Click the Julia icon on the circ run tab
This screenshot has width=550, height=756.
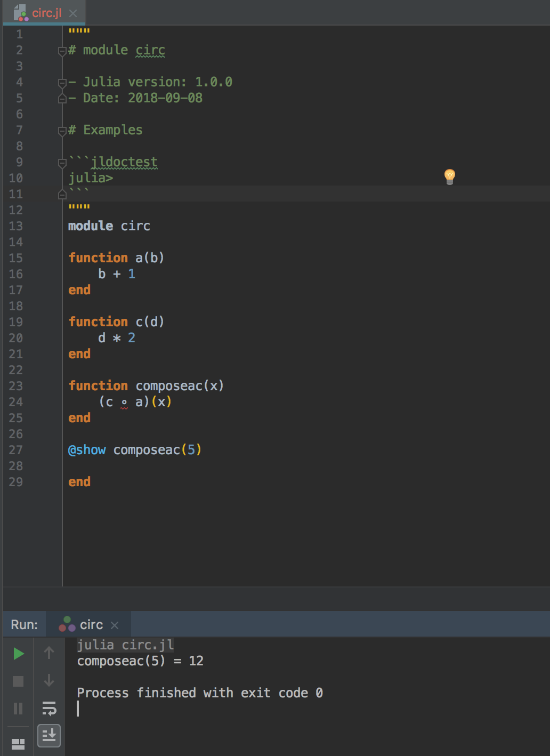click(x=68, y=624)
